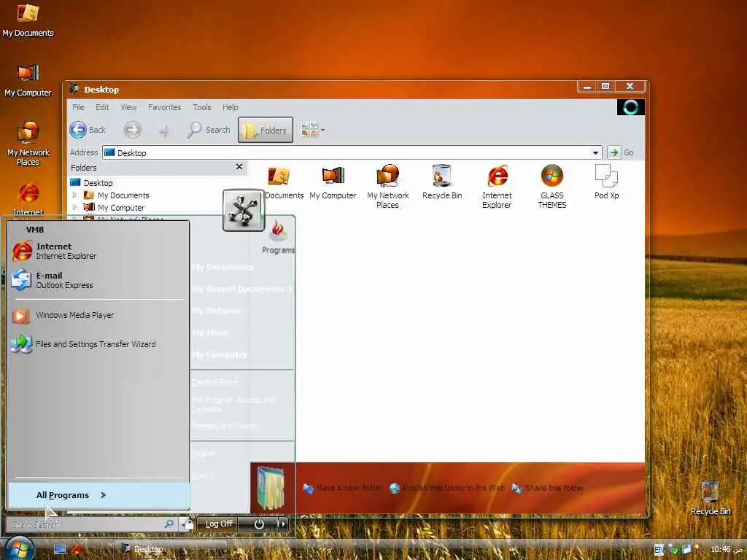
Task: Click the Log Off button
Action: 218,524
